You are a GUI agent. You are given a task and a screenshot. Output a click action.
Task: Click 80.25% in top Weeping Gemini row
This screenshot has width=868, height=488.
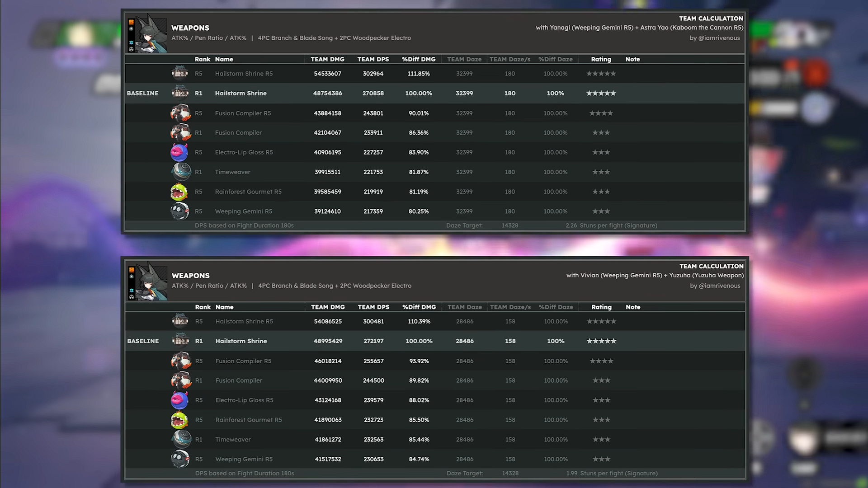pyautogui.click(x=419, y=211)
